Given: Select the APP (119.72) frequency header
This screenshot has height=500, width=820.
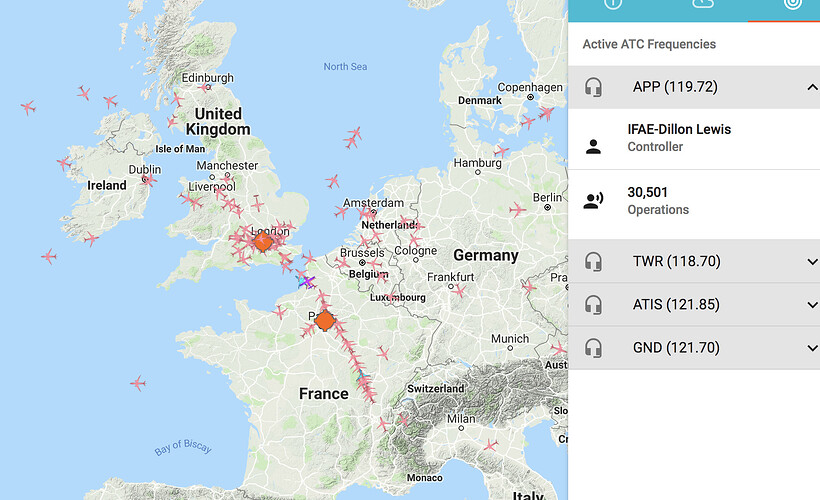Looking at the screenshot, I should [694, 87].
